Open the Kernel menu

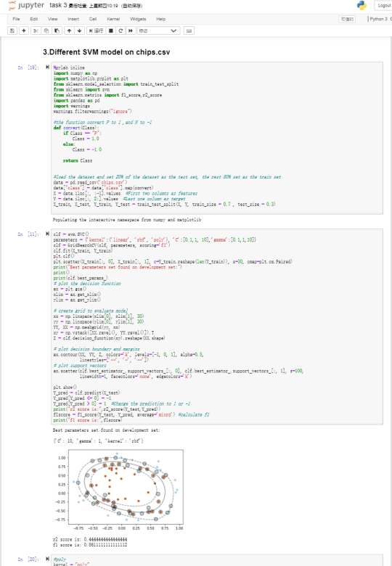click(x=113, y=19)
